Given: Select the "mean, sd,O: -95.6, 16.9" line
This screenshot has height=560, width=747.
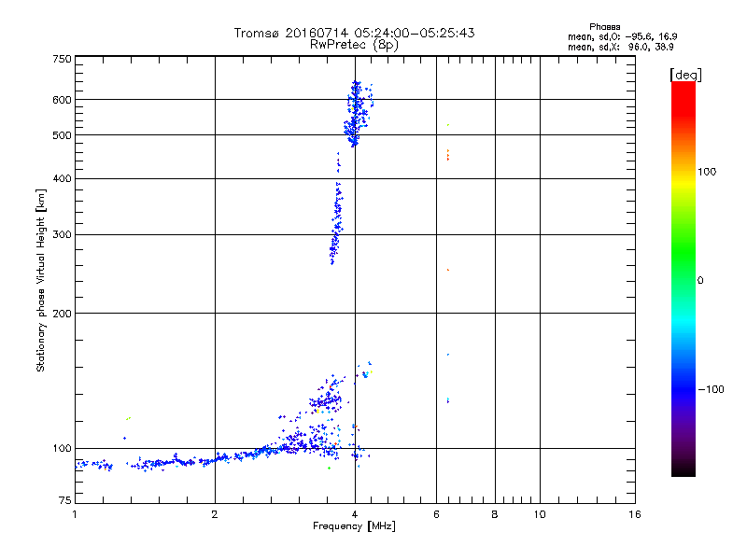Looking at the screenshot, I should pyautogui.click(x=622, y=36).
